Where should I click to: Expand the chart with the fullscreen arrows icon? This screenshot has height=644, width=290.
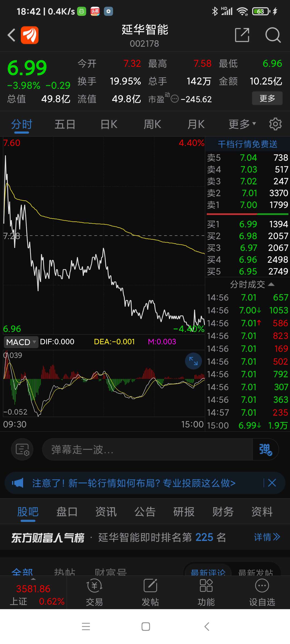click(x=193, y=361)
